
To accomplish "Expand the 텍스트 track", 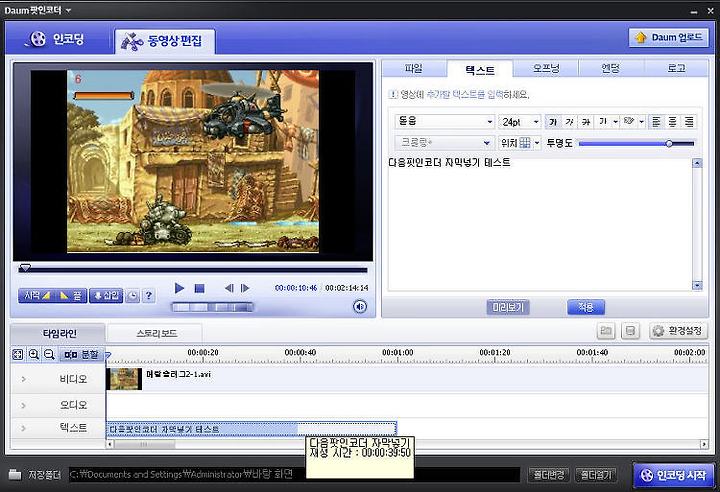I will click(x=23, y=429).
